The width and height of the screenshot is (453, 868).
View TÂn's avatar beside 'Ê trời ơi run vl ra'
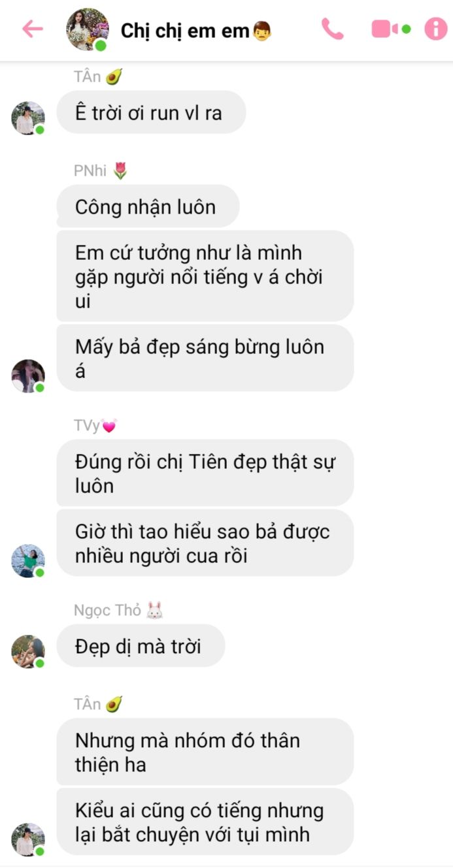pos(27,118)
